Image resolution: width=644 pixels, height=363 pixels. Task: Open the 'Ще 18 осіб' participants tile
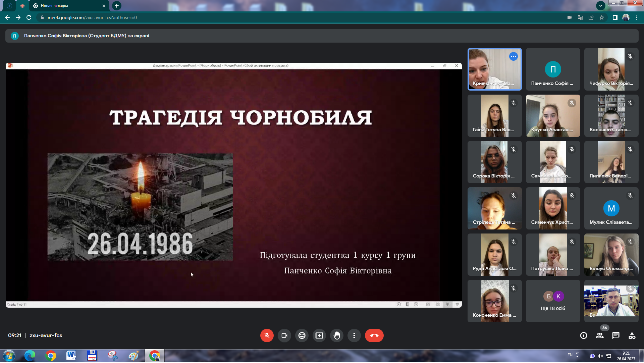tap(553, 301)
